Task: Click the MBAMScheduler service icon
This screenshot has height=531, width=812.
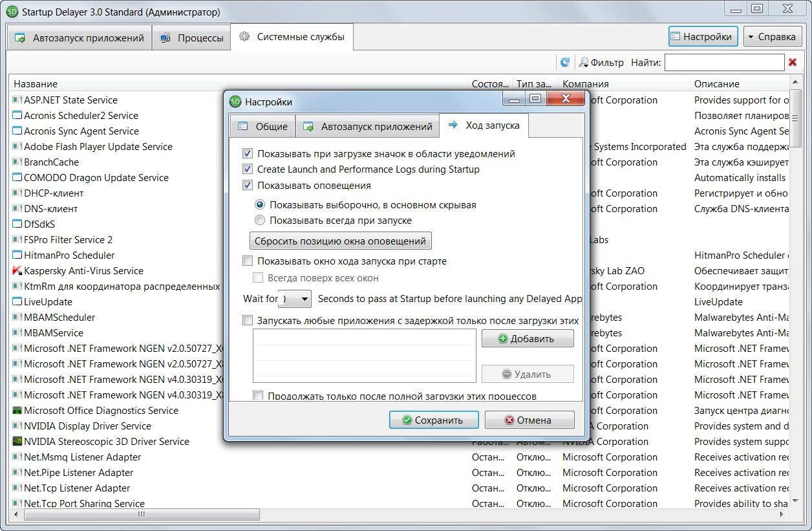Action: tap(17, 318)
